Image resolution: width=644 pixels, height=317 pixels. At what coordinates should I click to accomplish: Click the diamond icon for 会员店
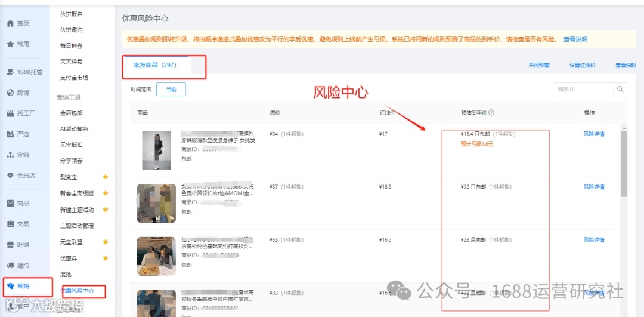tap(10, 176)
